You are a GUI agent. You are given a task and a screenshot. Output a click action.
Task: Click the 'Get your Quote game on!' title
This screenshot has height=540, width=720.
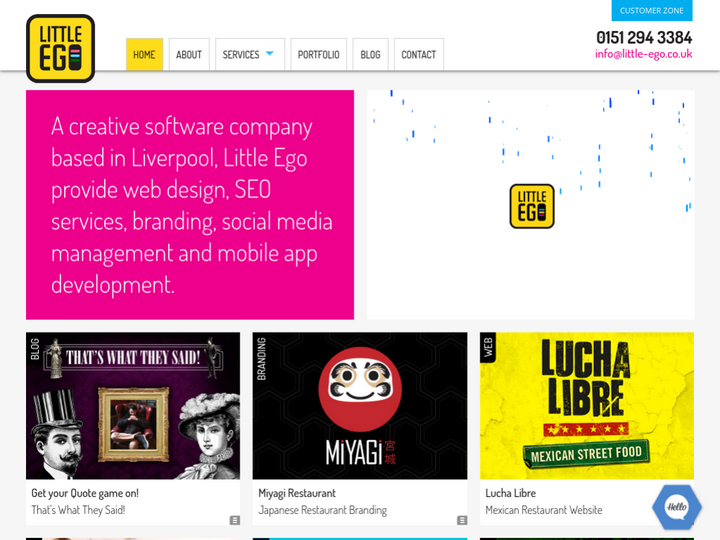[85, 493]
